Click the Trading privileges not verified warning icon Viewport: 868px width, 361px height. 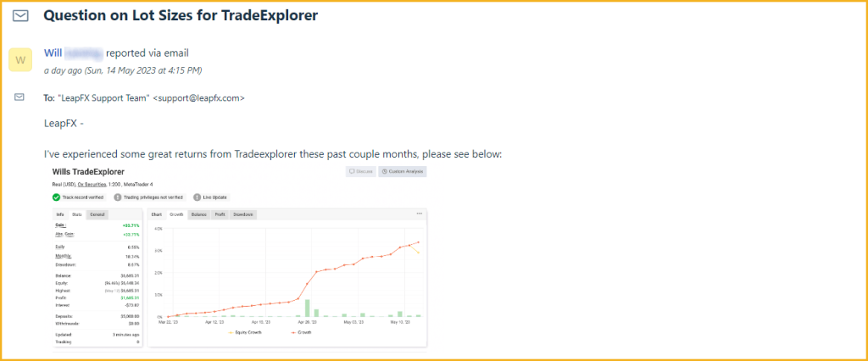click(118, 197)
